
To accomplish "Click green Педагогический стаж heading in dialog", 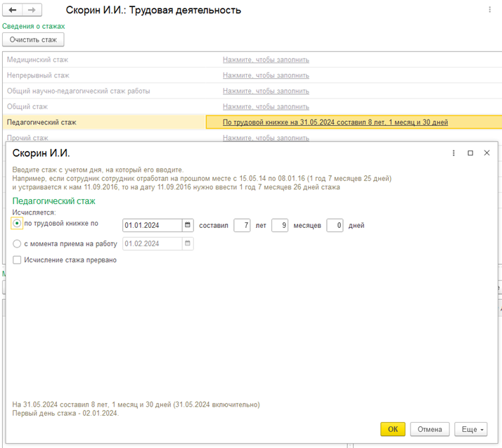I will 53,201.
